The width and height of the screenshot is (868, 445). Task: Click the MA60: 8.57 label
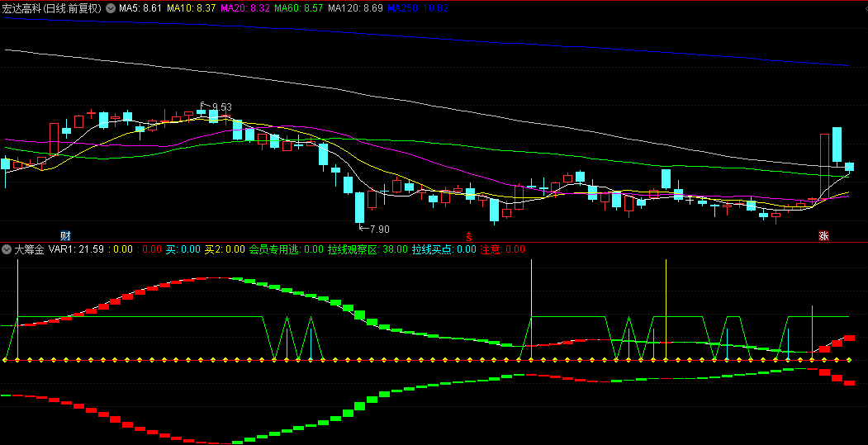click(x=299, y=8)
